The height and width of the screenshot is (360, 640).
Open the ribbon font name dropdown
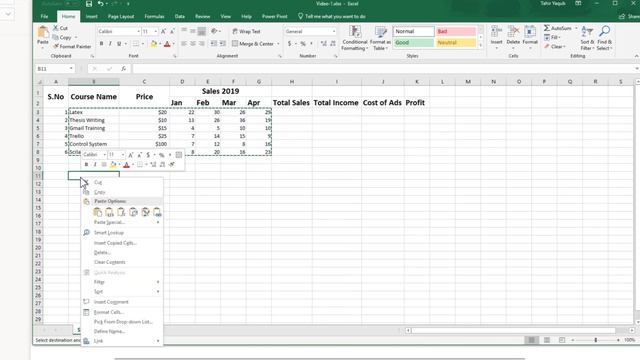138,31
